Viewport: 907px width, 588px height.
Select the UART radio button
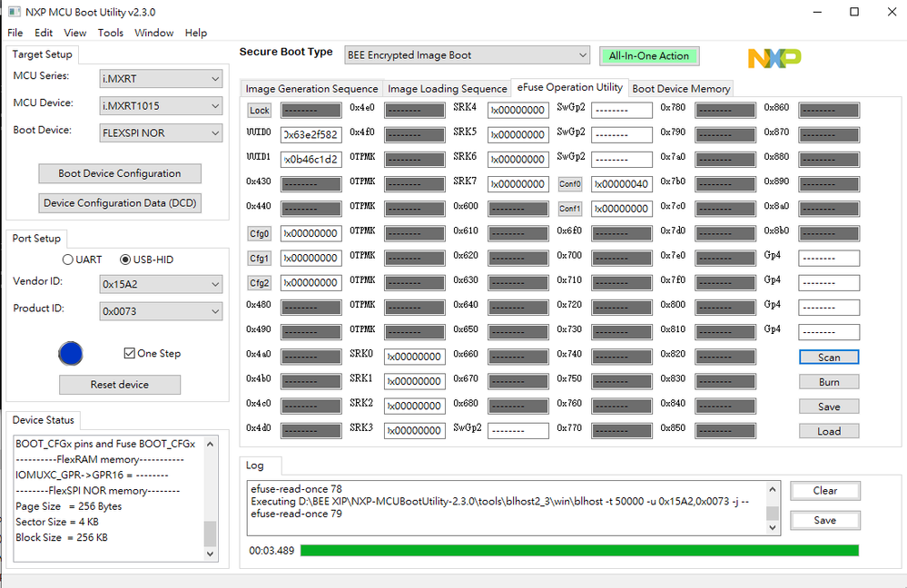pyautogui.click(x=68, y=260)
